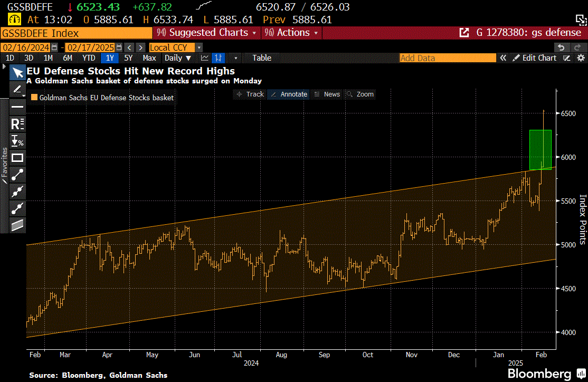Open the Suggested Charts dropdown
Viewport: 588px width, 382px height.
(206, 33)
